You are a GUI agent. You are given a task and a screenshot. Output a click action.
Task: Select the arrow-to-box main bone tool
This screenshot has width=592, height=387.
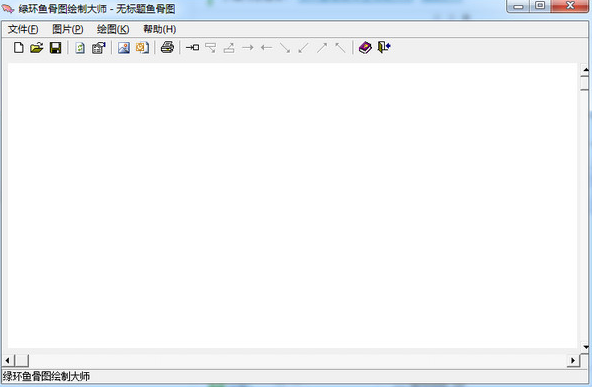pos(193,48)
